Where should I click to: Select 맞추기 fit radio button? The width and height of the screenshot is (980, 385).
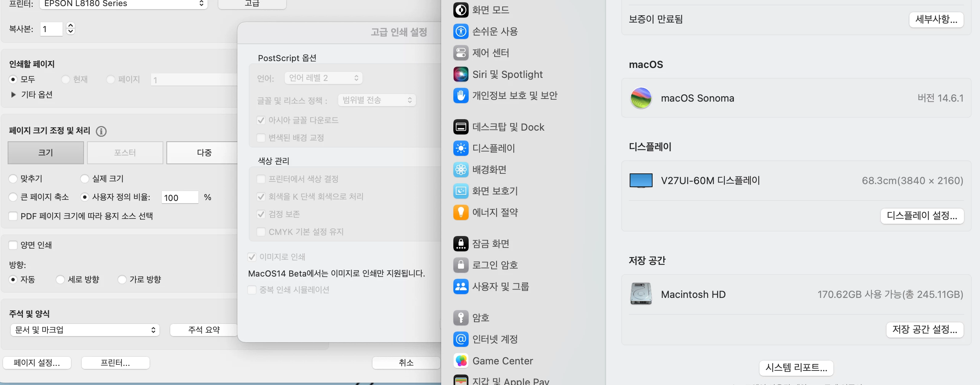click(x=13, y=179)
